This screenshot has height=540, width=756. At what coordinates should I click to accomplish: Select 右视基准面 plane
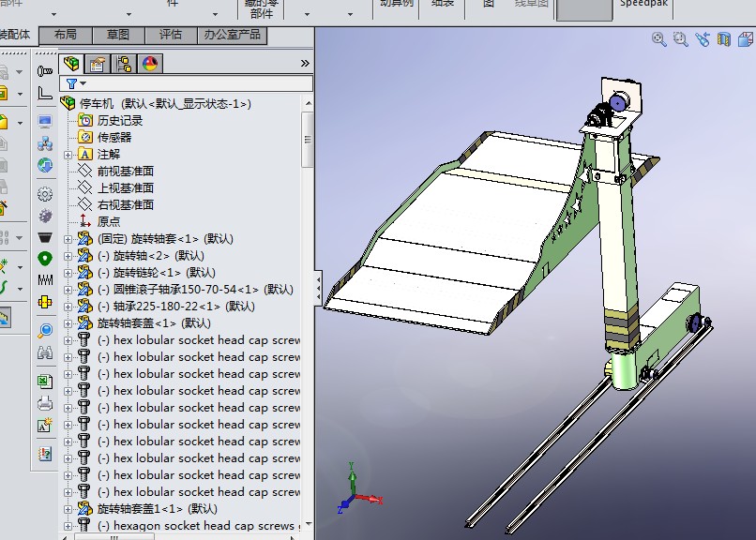tap(126, 204)
